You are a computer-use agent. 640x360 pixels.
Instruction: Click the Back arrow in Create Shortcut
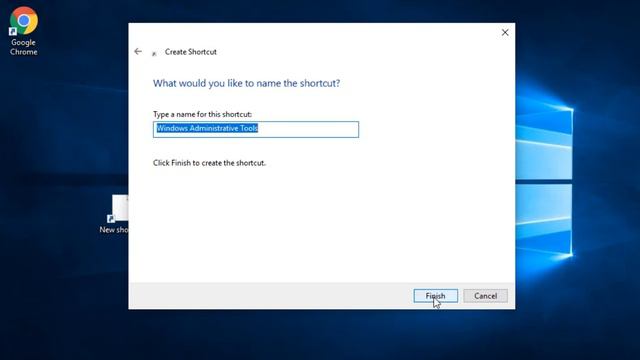point(138,51)
